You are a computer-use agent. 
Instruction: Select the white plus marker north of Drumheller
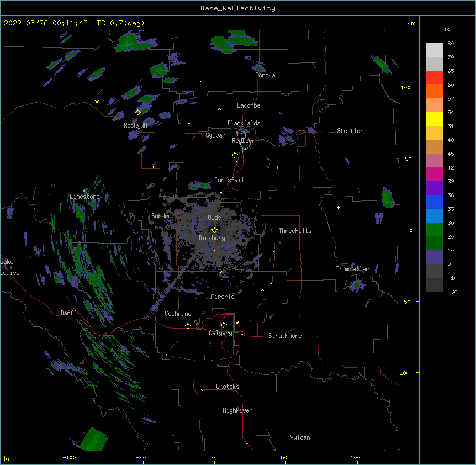click(x=338, y=207)
